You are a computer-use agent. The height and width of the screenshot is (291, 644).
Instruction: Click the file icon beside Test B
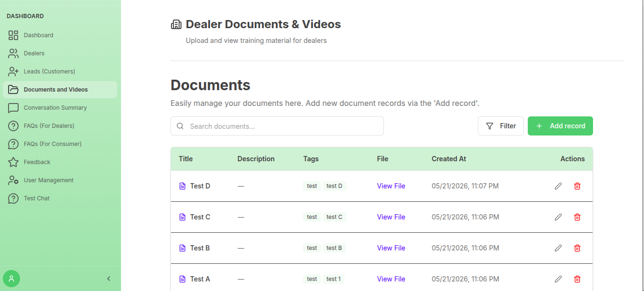click(x=182, y=248)
